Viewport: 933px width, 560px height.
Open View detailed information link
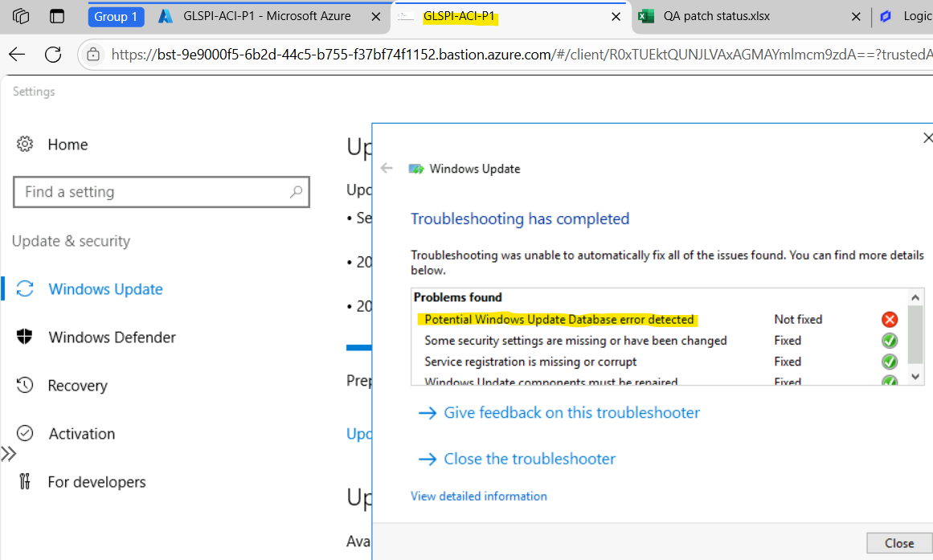coord(478,497)
